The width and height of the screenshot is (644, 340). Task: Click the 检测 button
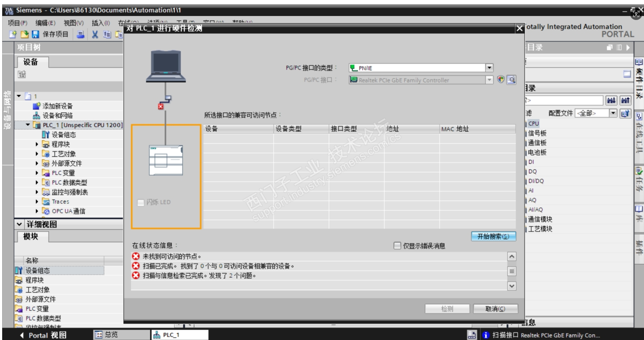[x=447, y=309]
